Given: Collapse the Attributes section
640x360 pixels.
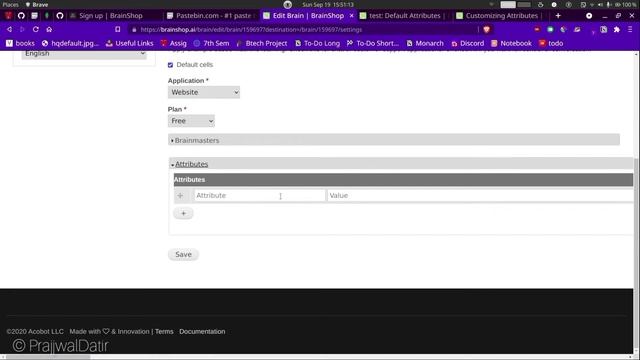Looking at the screenshot, I should tap(191, 164).
